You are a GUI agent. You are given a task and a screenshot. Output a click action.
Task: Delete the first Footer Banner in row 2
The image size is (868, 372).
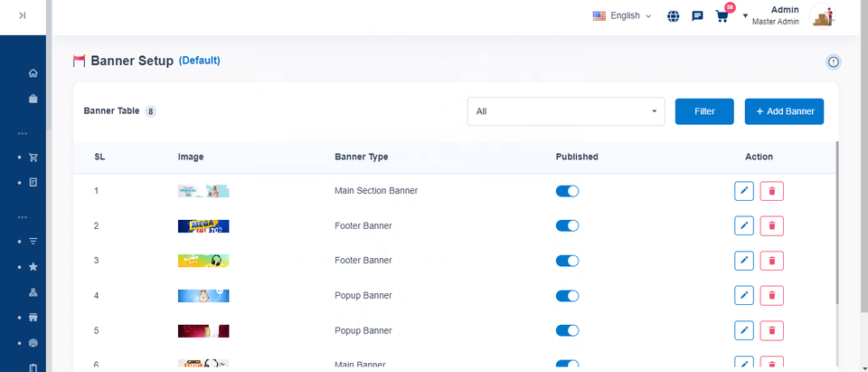pos(771,225)
